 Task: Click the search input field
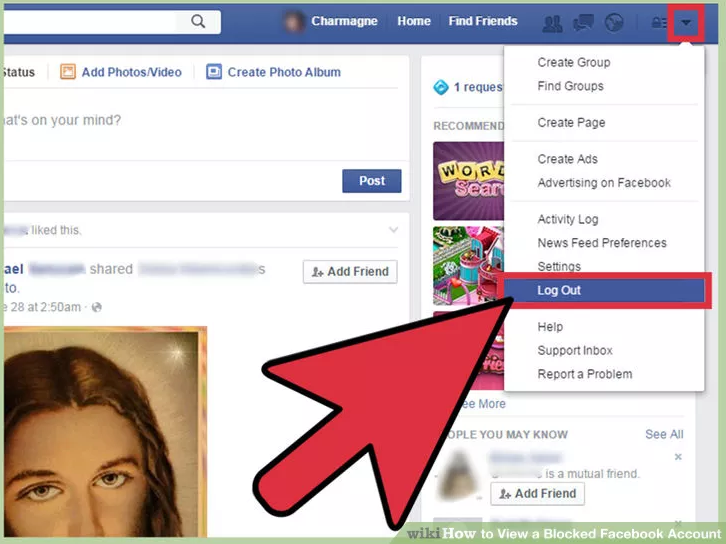click(x=90, y=21)
